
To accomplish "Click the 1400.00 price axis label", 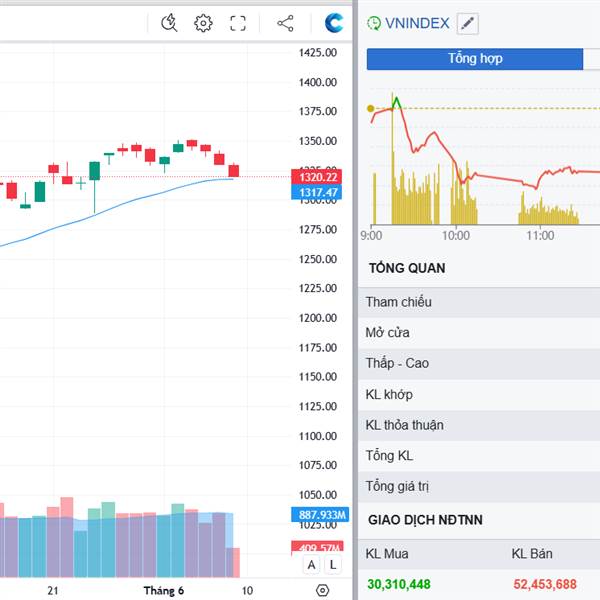I will coord(318,82).
